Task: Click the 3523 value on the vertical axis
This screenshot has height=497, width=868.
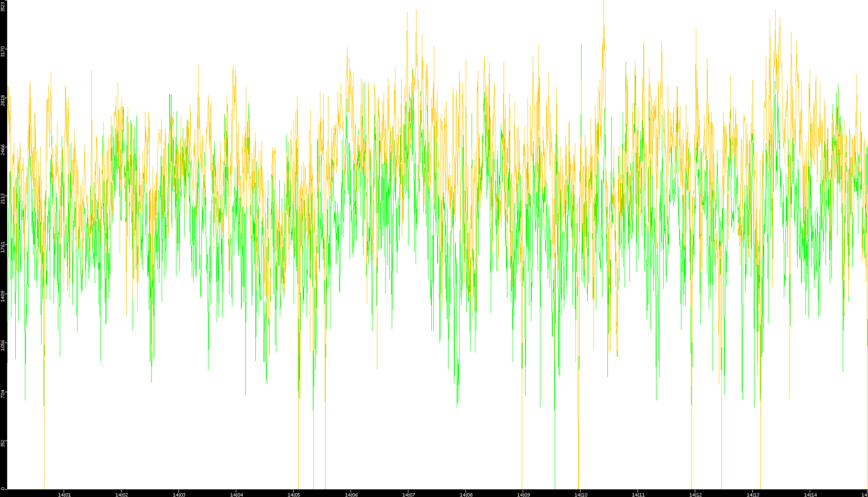Action: 3,6
